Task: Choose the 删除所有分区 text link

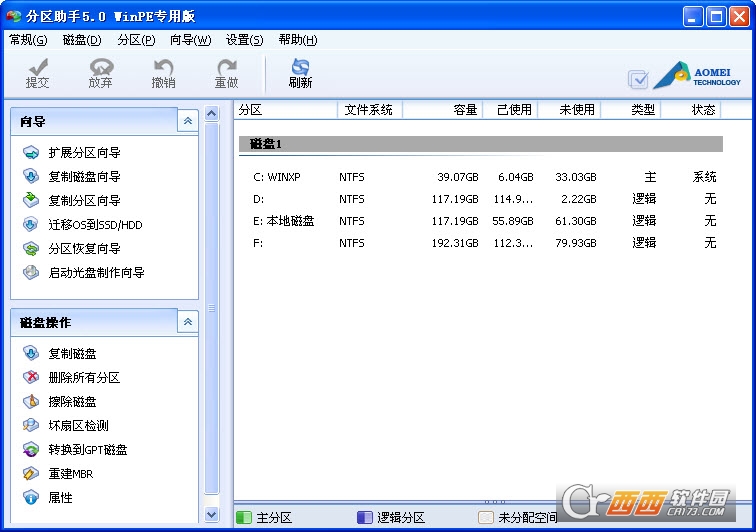Action: tap(84, 378)
